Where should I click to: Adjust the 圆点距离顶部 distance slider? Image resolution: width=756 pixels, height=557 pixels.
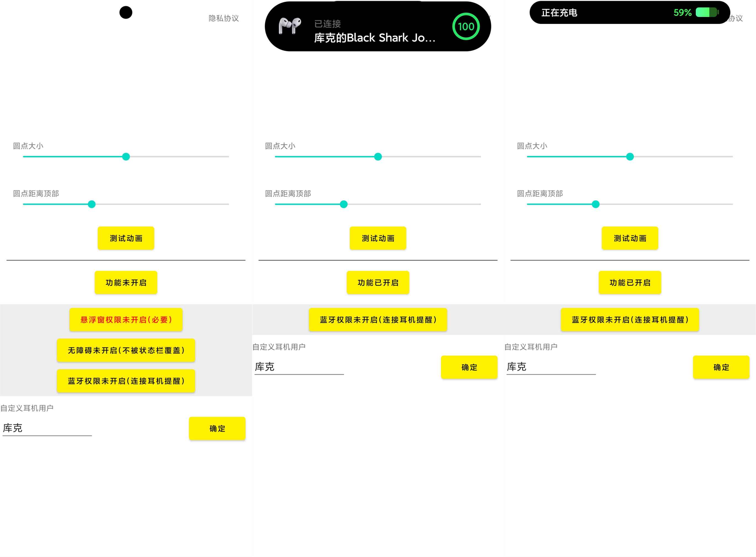click(x=91, y=204)
